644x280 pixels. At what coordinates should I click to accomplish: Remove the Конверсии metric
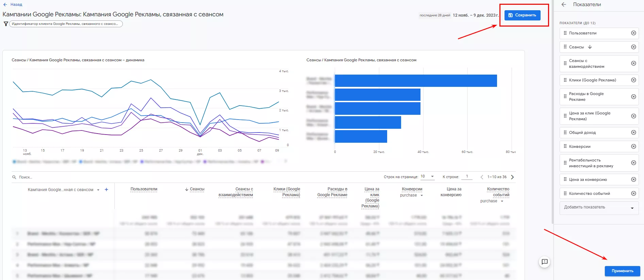633,146
